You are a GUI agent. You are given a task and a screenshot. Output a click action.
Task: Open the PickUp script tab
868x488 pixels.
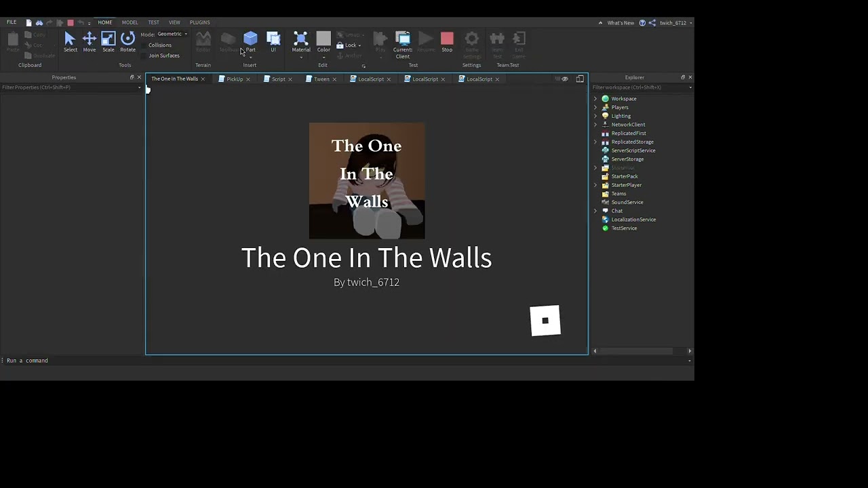tap(235, 79)
